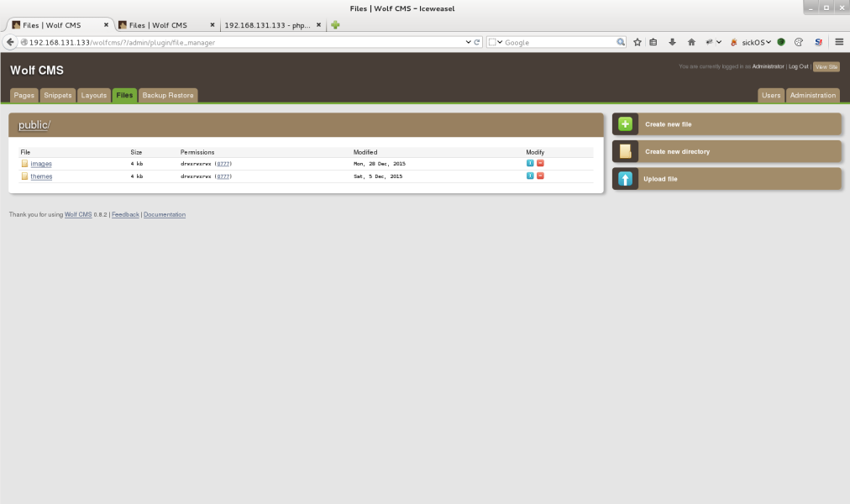Expand the sickOS toolbar dropdown

coord(769,42)
